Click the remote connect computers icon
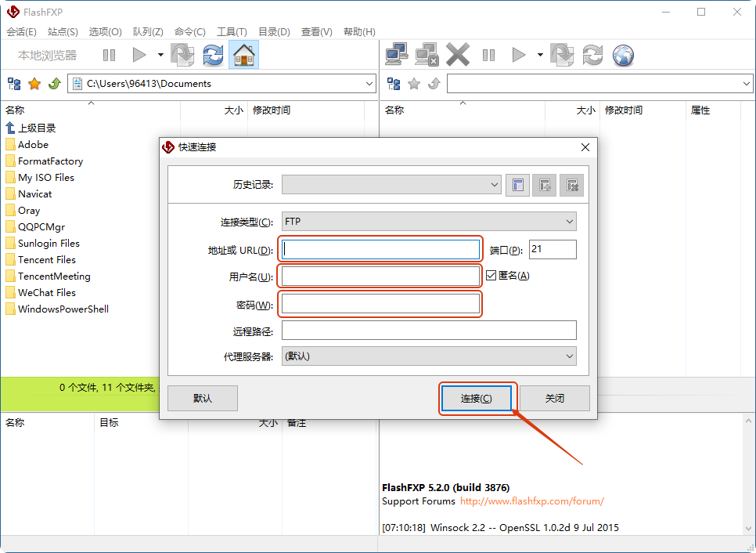Screen dimensions: 756x553 [x=397, y=55]
